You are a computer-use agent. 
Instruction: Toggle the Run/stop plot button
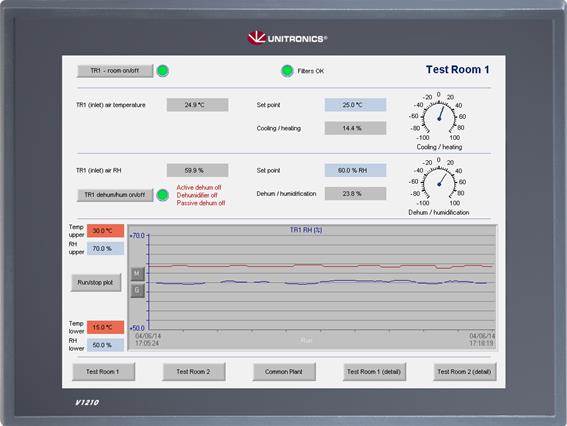[96, 282]
